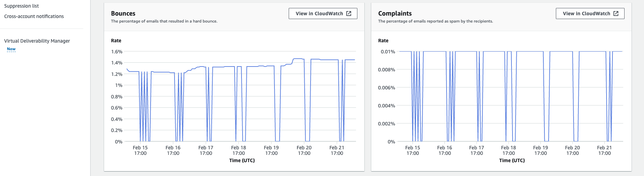Click external link icon in Bounces panel button

(x=349, y=14)
